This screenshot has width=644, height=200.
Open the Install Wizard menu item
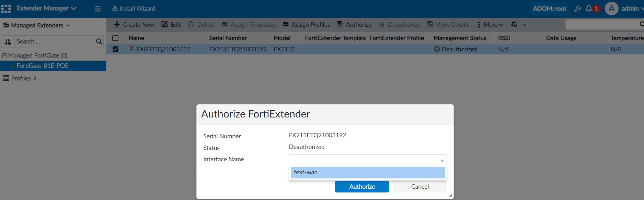point(134,9)
